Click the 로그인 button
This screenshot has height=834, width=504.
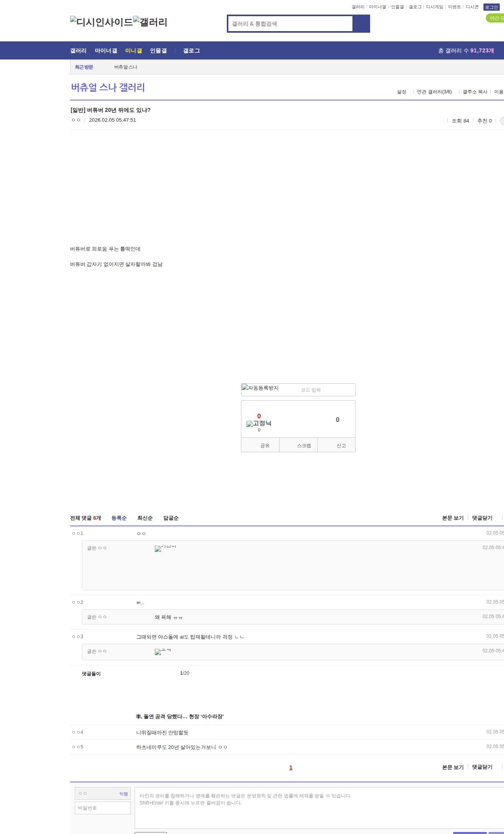point(491,7)
